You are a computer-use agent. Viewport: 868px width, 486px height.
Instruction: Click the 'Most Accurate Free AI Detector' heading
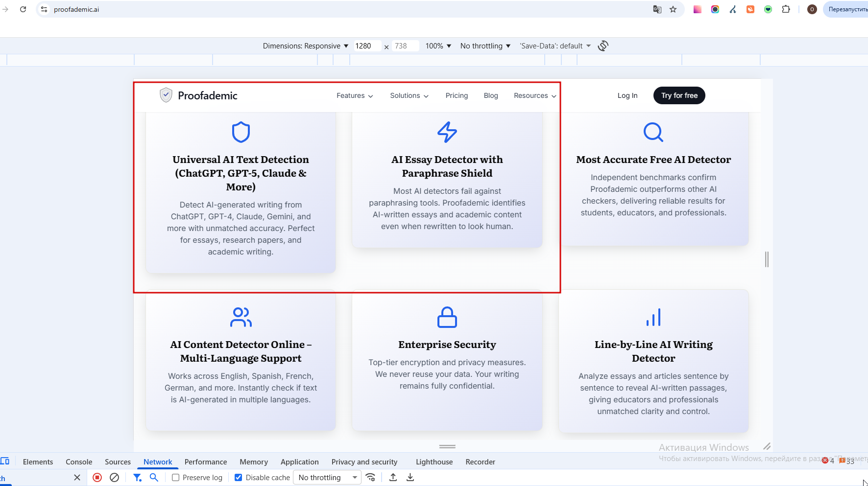coord(653,160)
